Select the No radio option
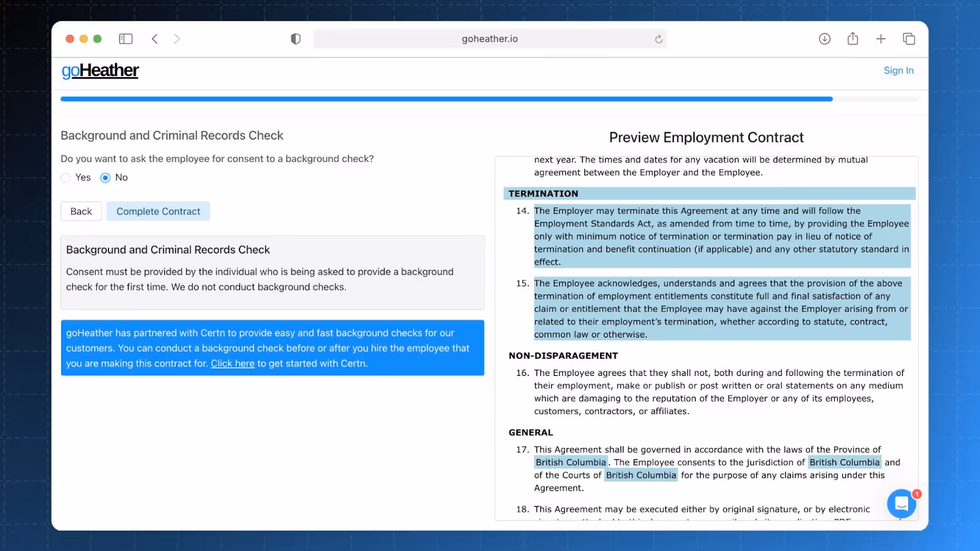This screenshot has height=551, width=980. click(x=105, y=178)
